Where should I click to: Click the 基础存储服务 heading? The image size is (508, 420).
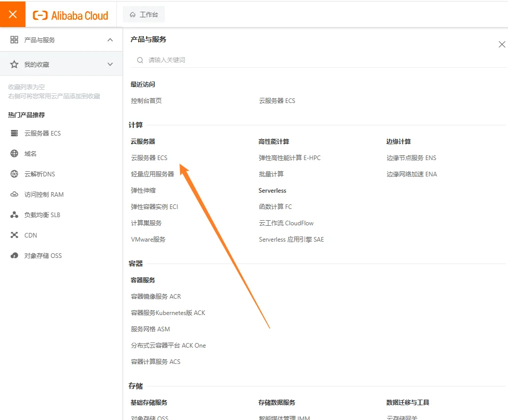click(x=149, y=403)
